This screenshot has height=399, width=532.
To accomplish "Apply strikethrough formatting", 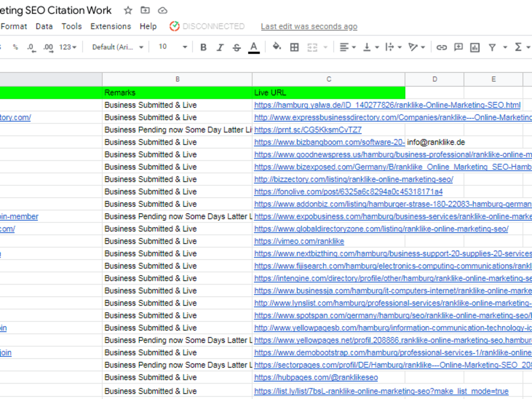I will click(x=237, y=47).
